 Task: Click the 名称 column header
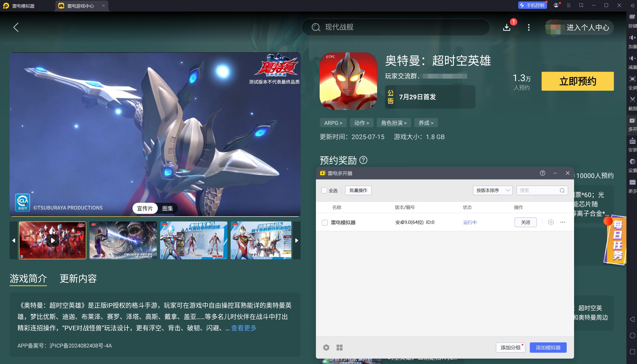[337, 207]
